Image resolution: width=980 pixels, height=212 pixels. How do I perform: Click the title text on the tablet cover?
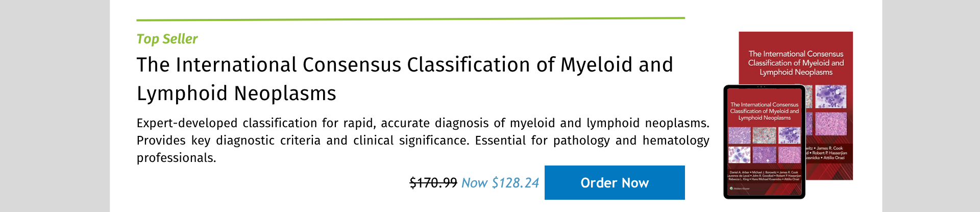click(764, 111)
